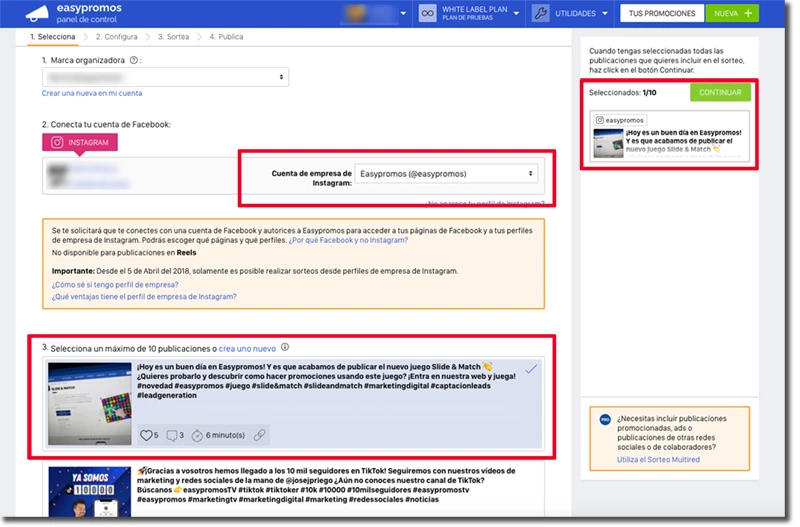Open help icon next to Marca organizadora
This screenshot has height=527, width=800.
[133, 60]
